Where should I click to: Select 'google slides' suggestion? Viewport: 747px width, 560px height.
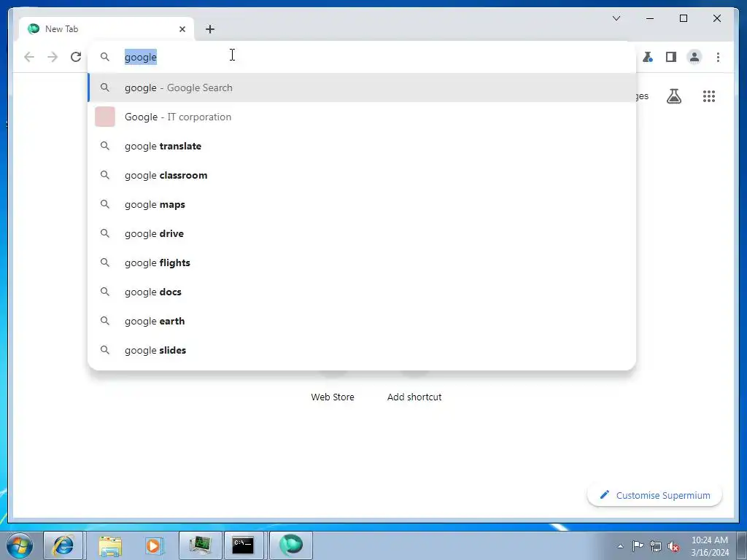tap(362, 350)
